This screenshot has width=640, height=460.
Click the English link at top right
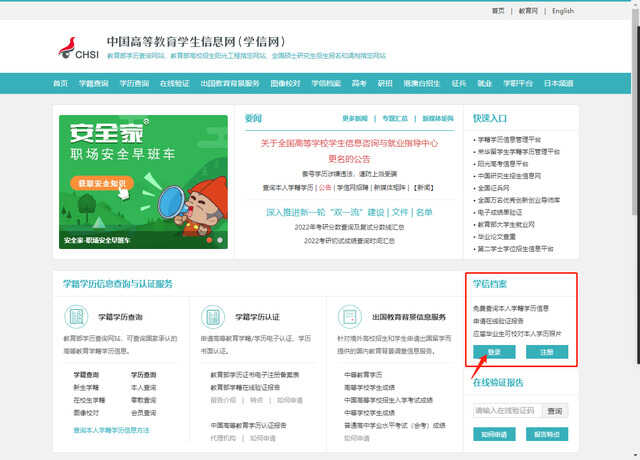[563, 11]
